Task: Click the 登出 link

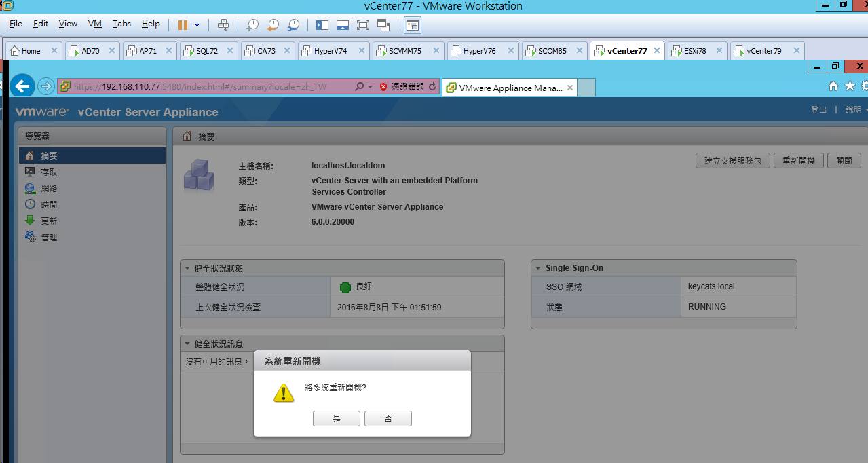Action: [x=819, y=110]
